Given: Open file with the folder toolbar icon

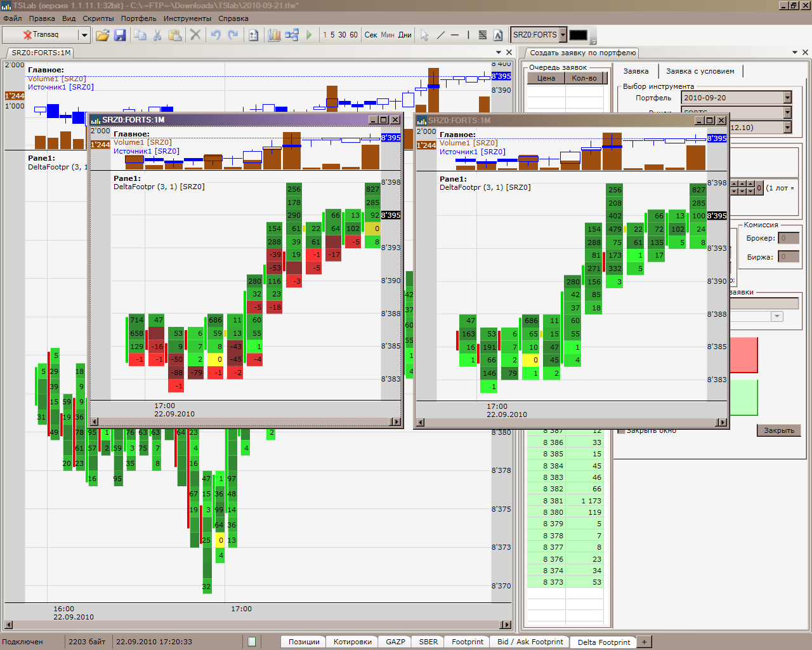Looking at the screenshot, I should pos(102,35).
